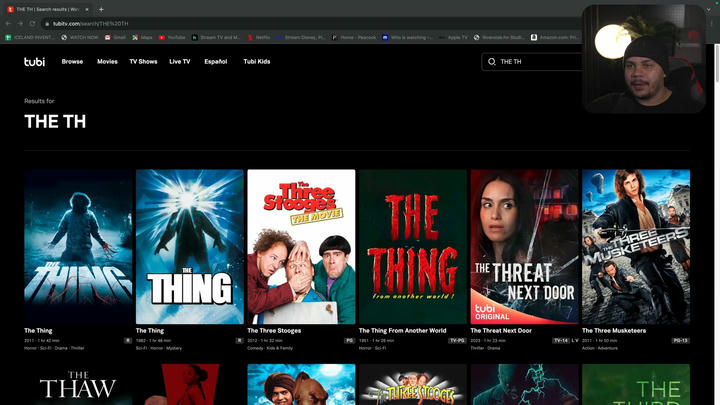Click the Tubi logo
Image resolution: width=720 pixels, height=405 pixels.
(x=34, y=62)
